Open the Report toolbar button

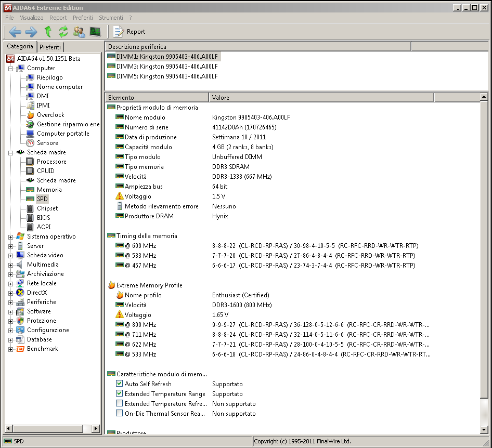tap(130, 32)
